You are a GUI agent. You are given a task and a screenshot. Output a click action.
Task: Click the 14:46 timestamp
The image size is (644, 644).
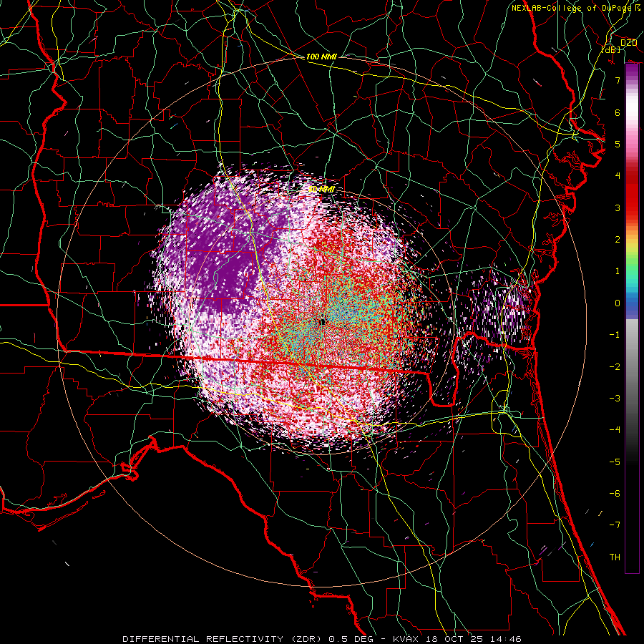click(x=504, y=639)
